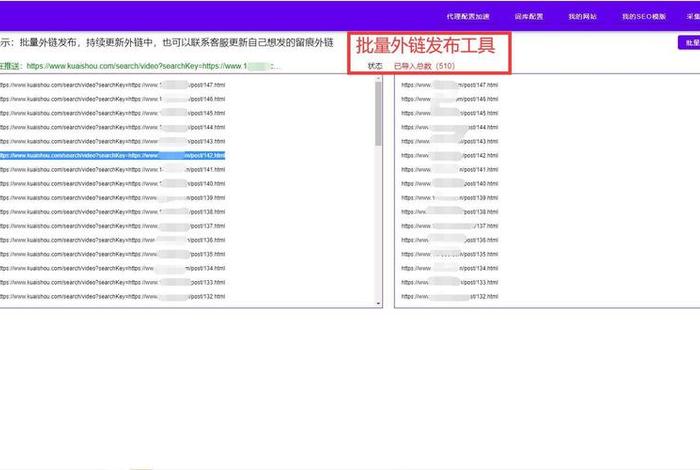This screenshot has width=700, height=470.
Task: Select the left kuaishou row ending post/136.html
Action: 112,240
